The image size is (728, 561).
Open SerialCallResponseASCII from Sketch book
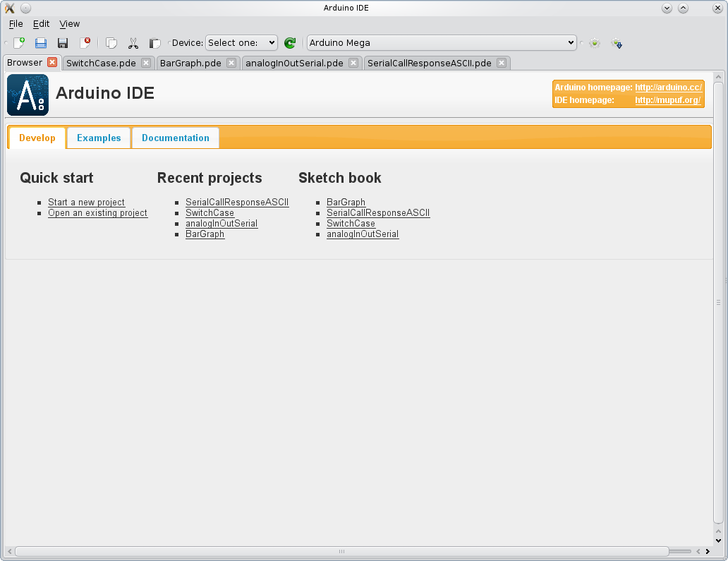pos(378,213)
